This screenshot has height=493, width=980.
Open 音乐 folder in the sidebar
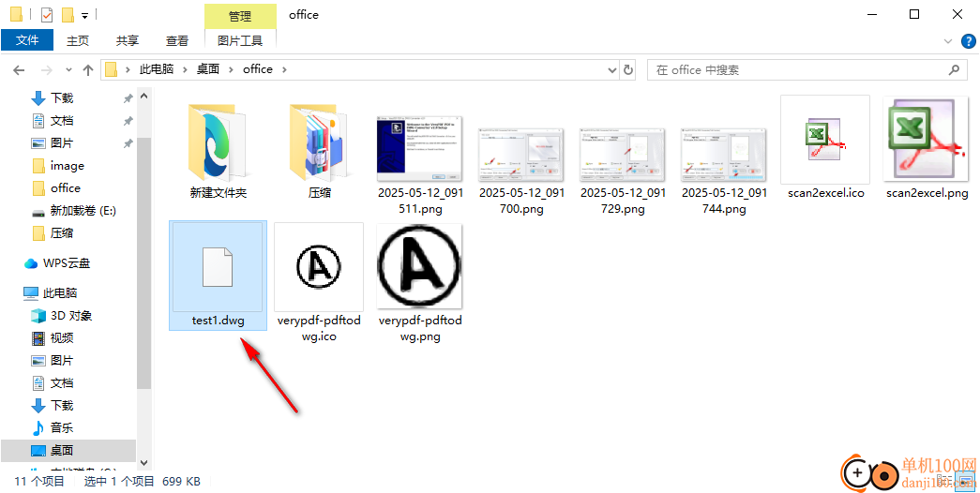pyautogui.click(x=53, y=428)
